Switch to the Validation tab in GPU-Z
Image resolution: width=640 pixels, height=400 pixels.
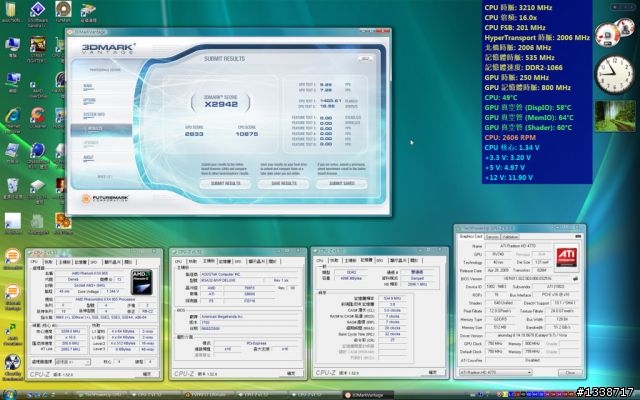(x=510, y=237)
